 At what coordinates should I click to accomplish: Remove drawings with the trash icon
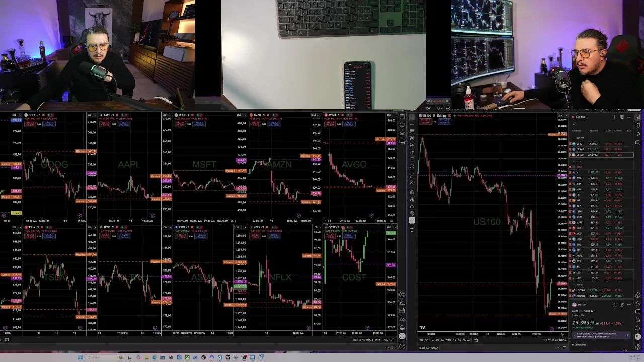tap(412, 229)
